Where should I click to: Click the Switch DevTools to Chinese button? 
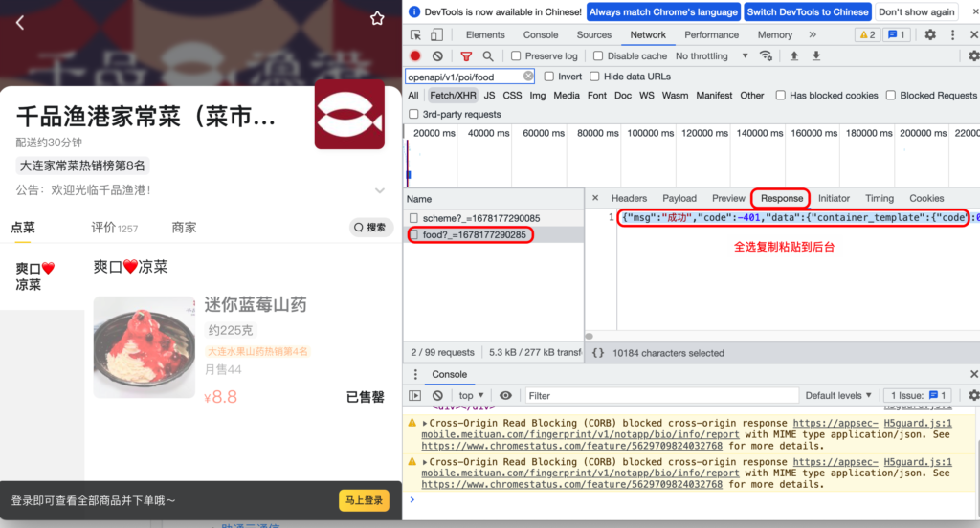[x=808, y=11]
